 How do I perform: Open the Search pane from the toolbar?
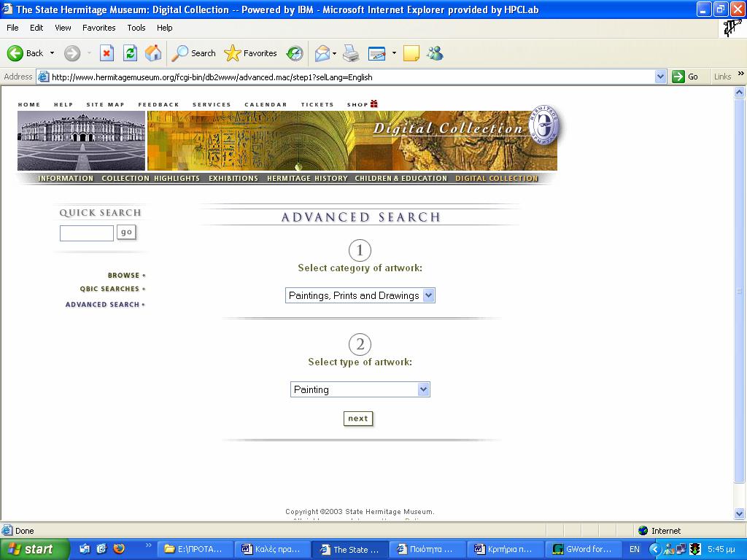[193, 53]
